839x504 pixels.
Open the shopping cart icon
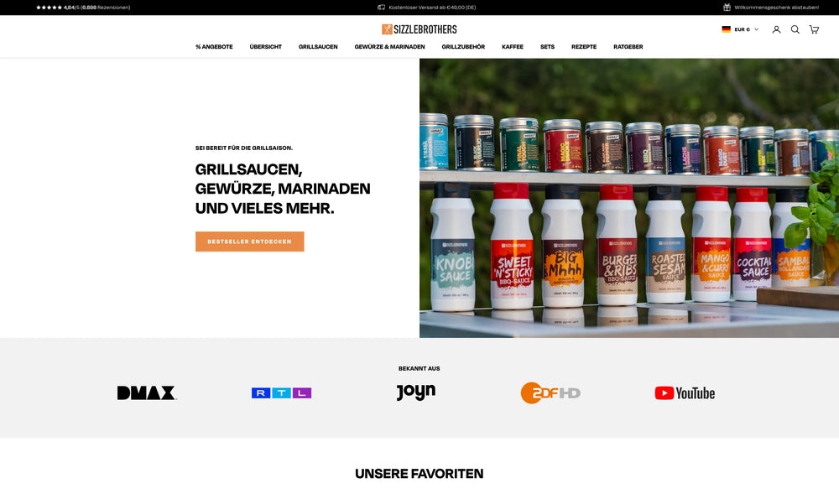point(814,29)
